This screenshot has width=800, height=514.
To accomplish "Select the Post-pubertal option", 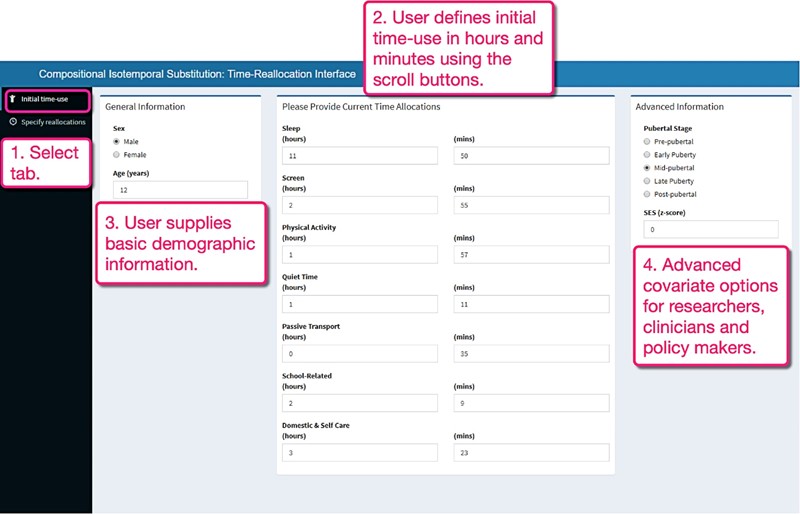I will 648,194.
